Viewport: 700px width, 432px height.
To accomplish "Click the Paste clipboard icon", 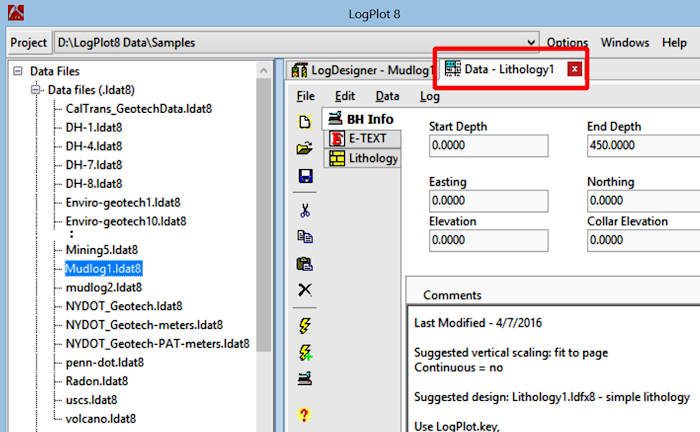I will [305, 264].
